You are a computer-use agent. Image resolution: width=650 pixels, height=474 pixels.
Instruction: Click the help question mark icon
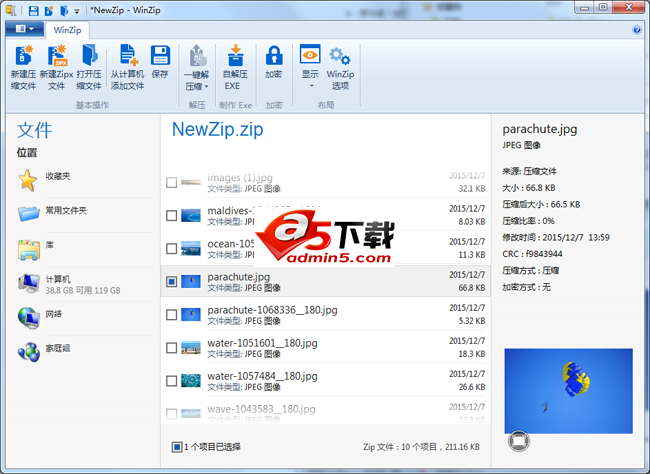tap(636, 29)
